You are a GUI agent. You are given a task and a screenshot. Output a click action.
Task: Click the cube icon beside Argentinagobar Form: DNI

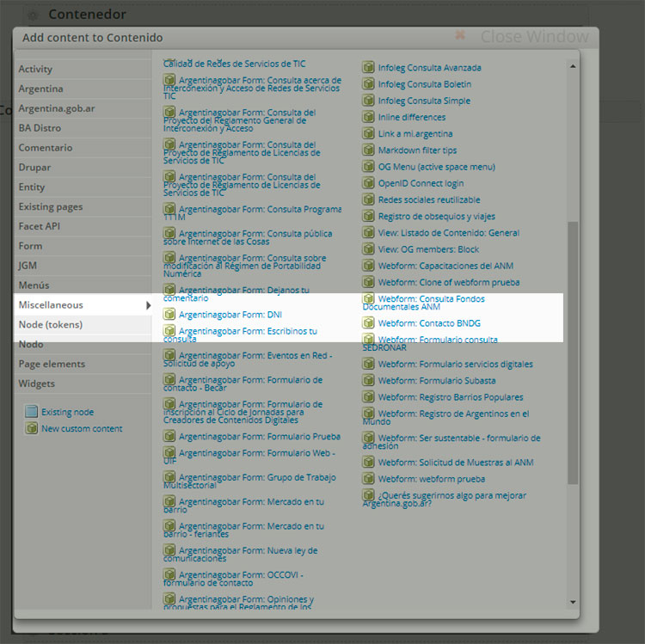(169, 315)
